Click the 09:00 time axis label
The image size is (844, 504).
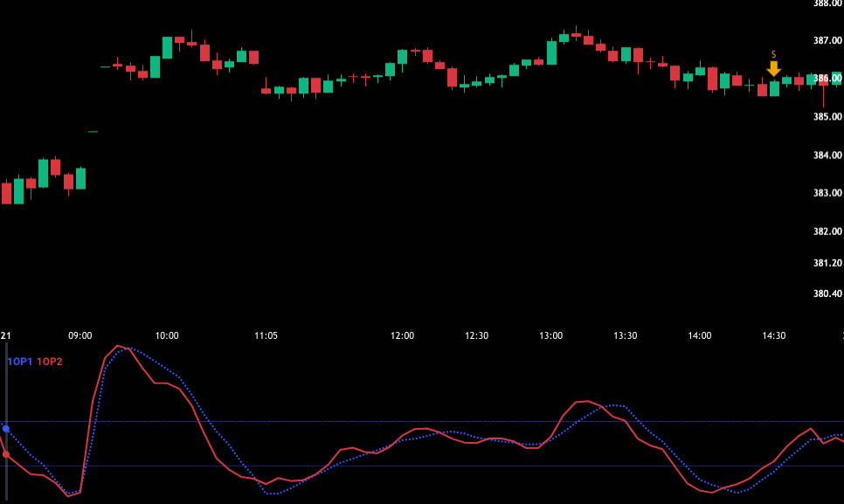click(80, 335)
